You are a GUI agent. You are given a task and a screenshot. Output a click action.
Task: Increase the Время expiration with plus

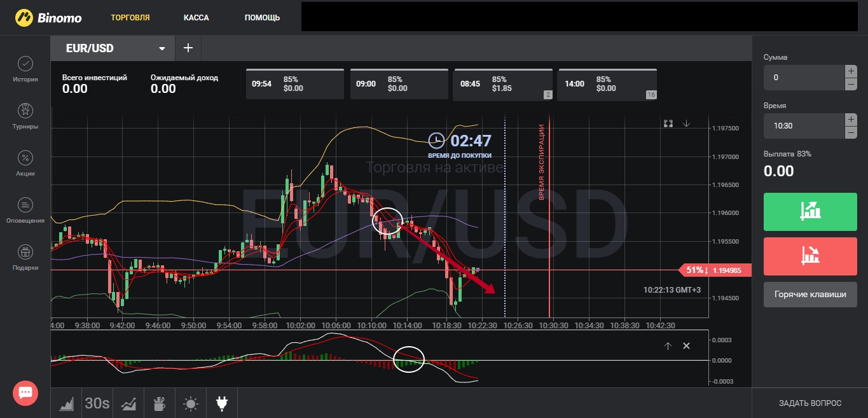point(851,120)
